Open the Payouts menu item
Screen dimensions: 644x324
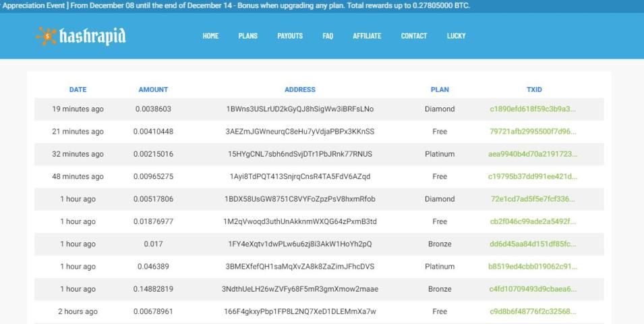point(290,36)
